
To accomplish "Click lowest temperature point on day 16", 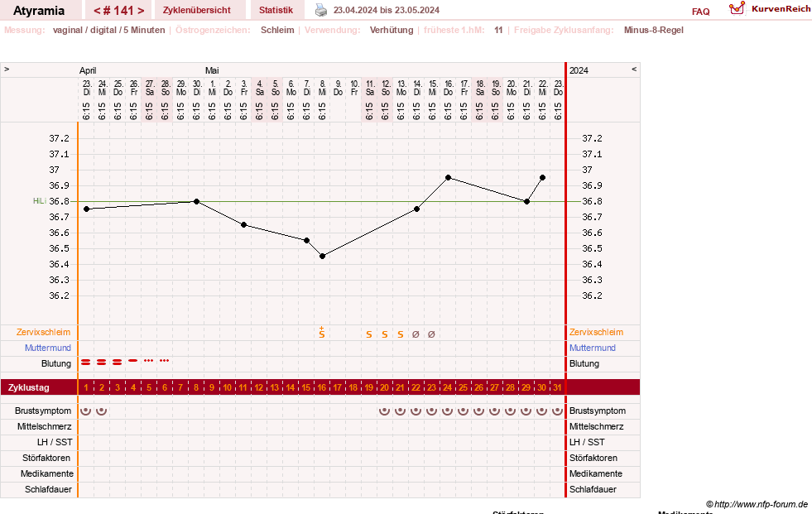I will point(322,257).
